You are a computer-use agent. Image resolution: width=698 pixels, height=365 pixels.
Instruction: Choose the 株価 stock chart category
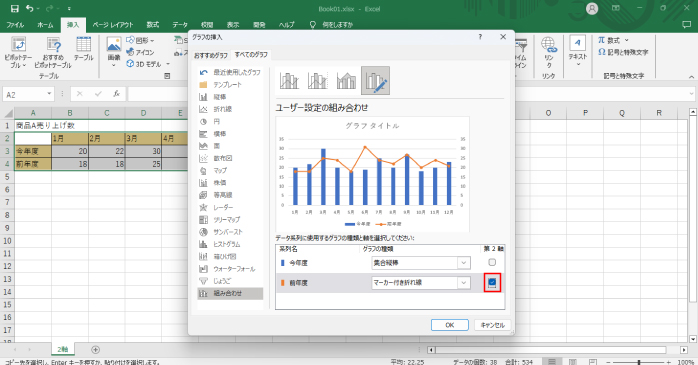(230, 183)
